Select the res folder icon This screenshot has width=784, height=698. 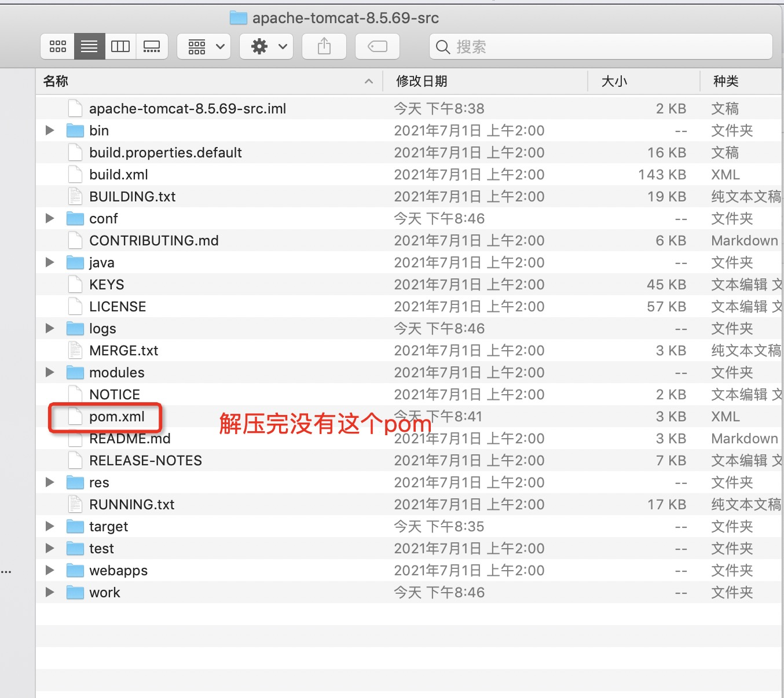(75, 482)
